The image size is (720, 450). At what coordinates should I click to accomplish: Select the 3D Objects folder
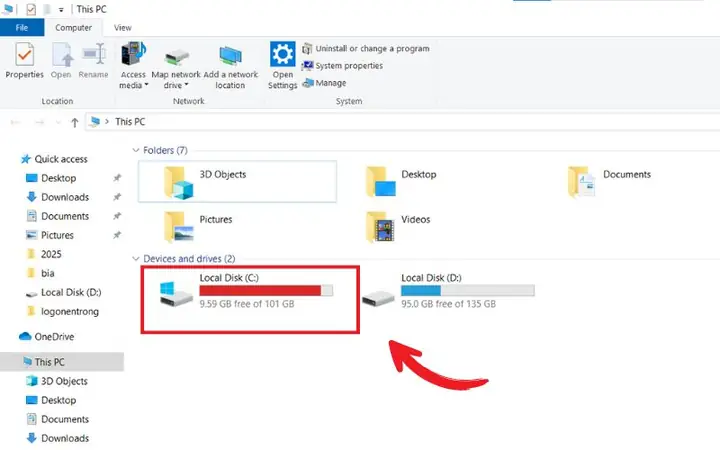coord(237,181)
